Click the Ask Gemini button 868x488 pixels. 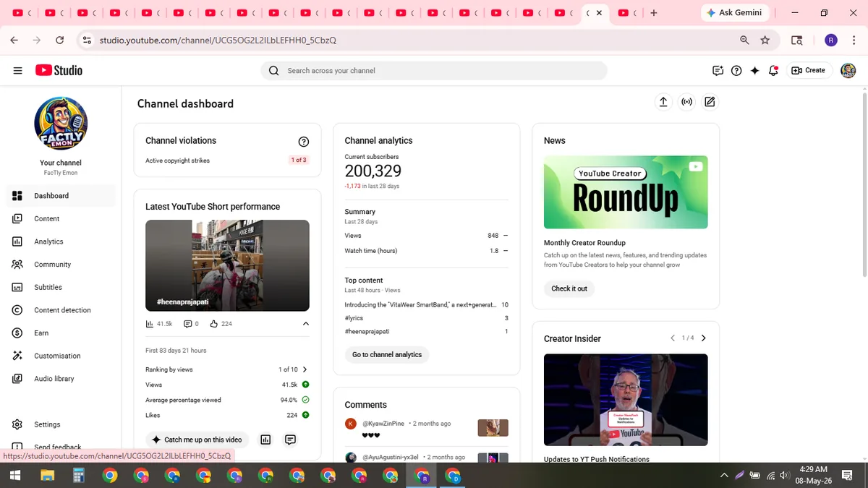(734, 13)
